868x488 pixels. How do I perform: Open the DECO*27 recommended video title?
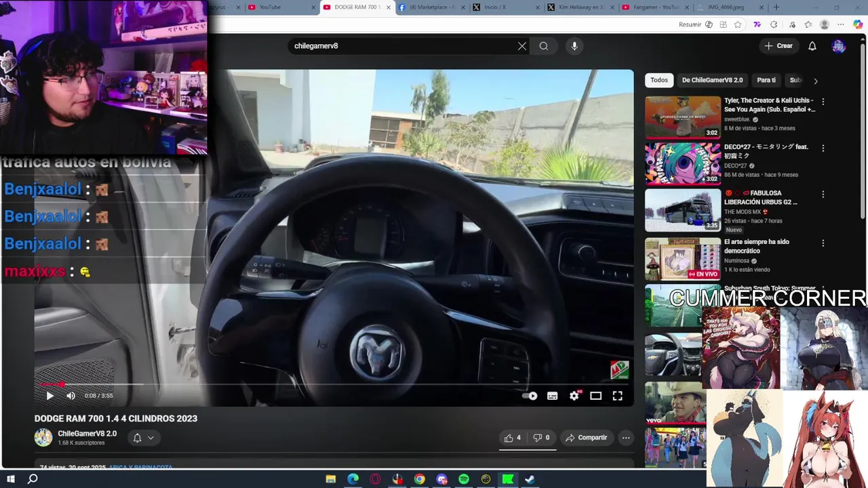point(766,151)
